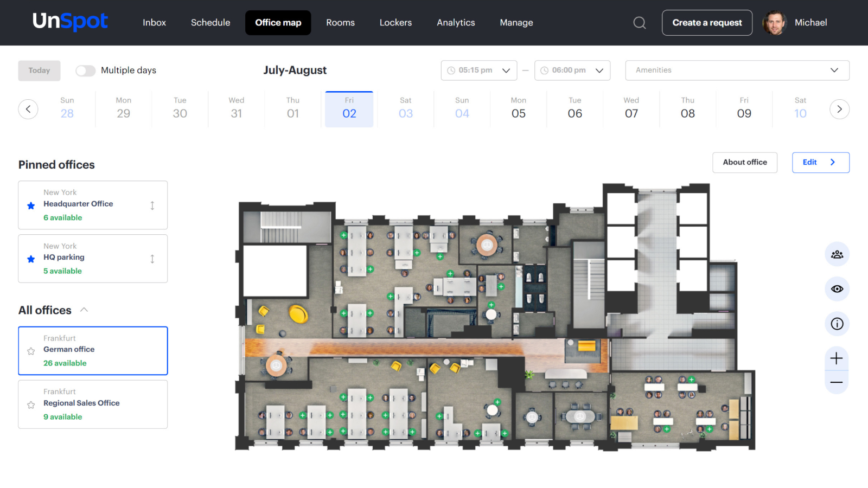868x488 pixels.
Task: Enable the Multiple days switch
Action: 85,70
